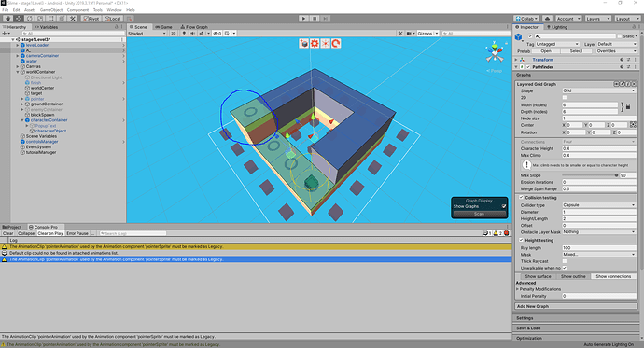Image resolution: width=644 pixels, height=348 pixels.
Task: Open the Collider type dropdown
Action: point(599,204)
